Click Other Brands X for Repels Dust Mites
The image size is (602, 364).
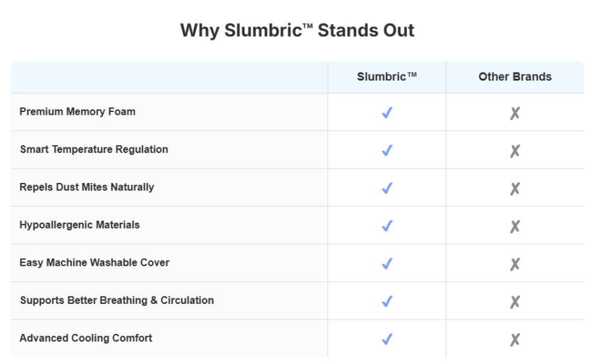point(515,189)
